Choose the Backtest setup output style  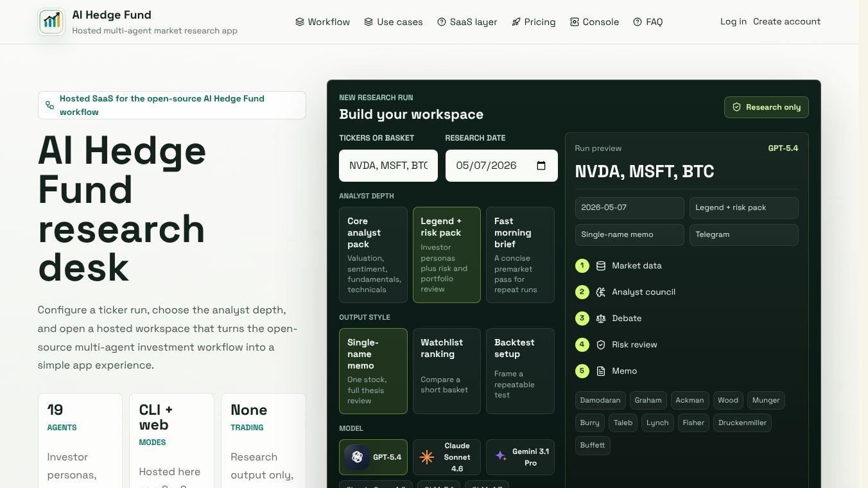(520, 371)
